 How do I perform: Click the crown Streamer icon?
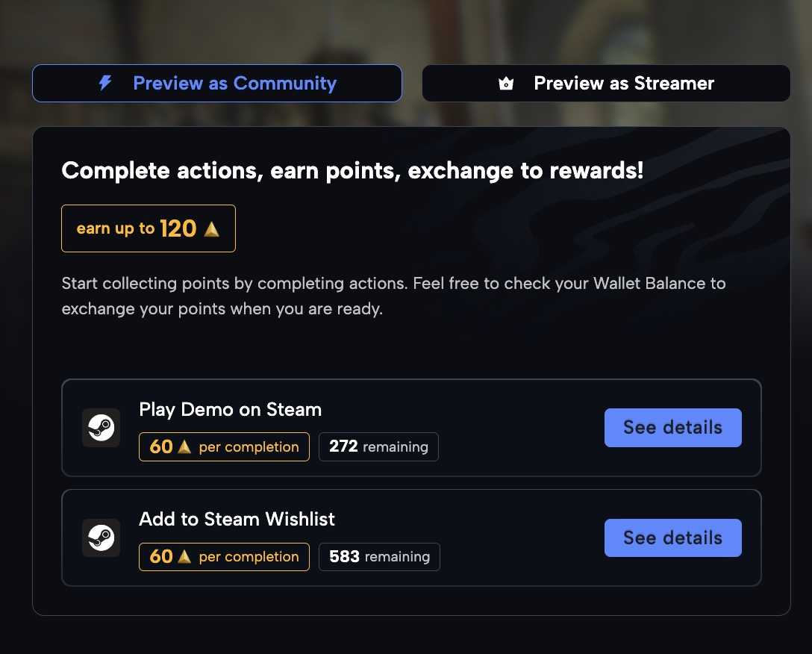point(506,83)
